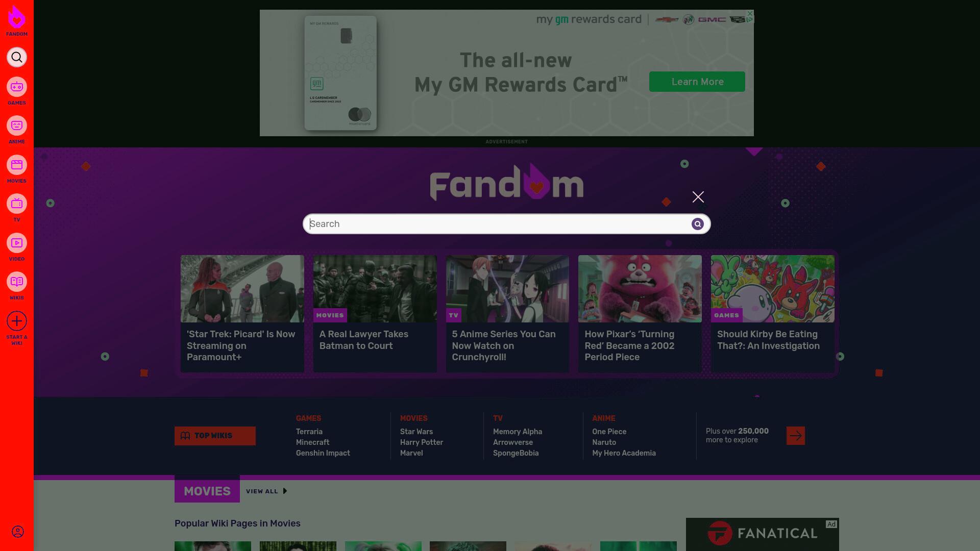Open the Star Trek: Picard article thumbnail
Viewport: 980px width, 551px height.
242,289
